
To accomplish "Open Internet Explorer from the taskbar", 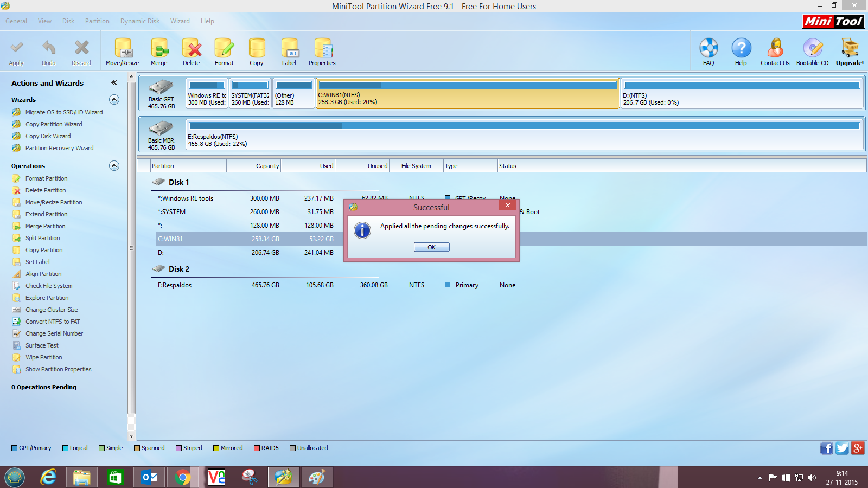I will pyautogui.click(x=48, y=477).
